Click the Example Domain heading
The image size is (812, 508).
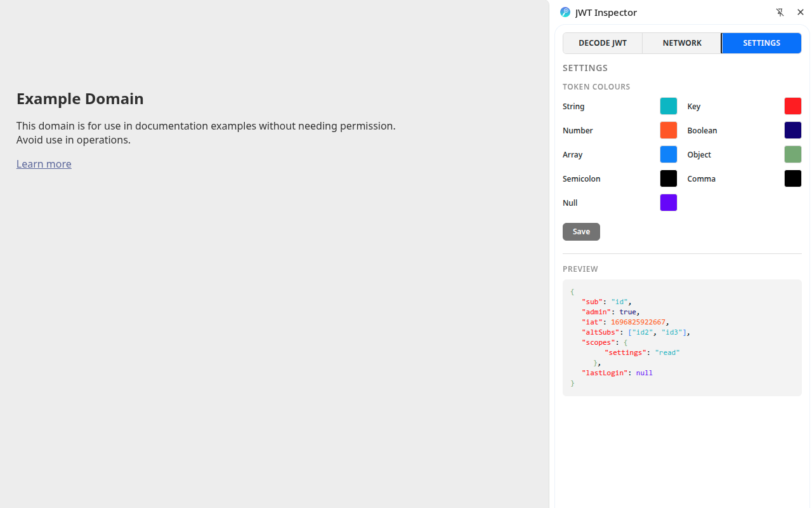click(x=80, y=98)
